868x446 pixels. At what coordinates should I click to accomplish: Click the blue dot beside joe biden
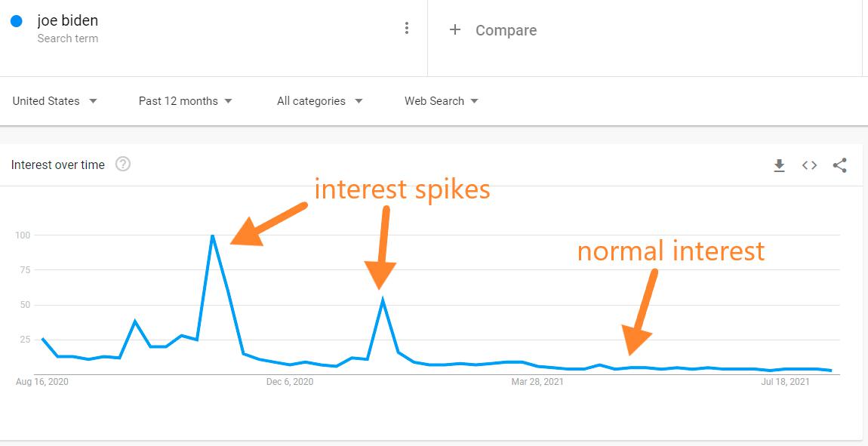click(x=16, y=22)
